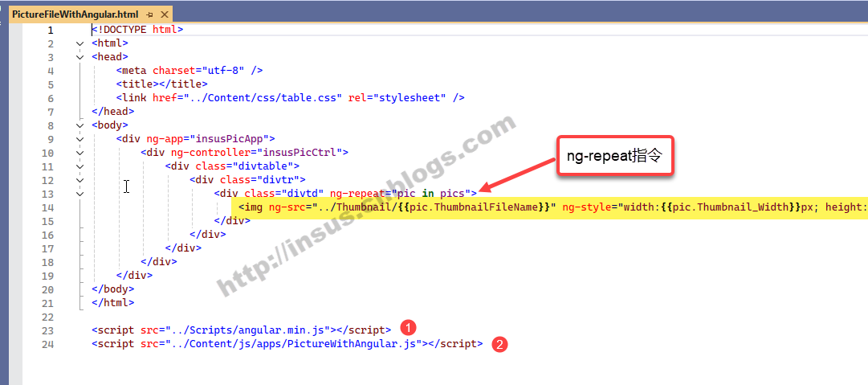The width and height of the screenshot is (868, 385).
Task: Pin the PictureFileWithAngular.html tab
Action: coord(150,14)
